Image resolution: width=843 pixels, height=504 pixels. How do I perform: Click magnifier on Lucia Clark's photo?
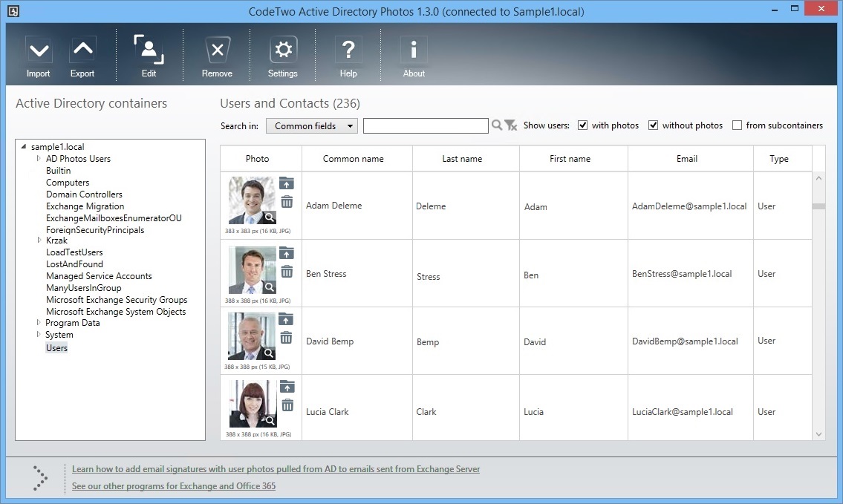click(270, 421)
